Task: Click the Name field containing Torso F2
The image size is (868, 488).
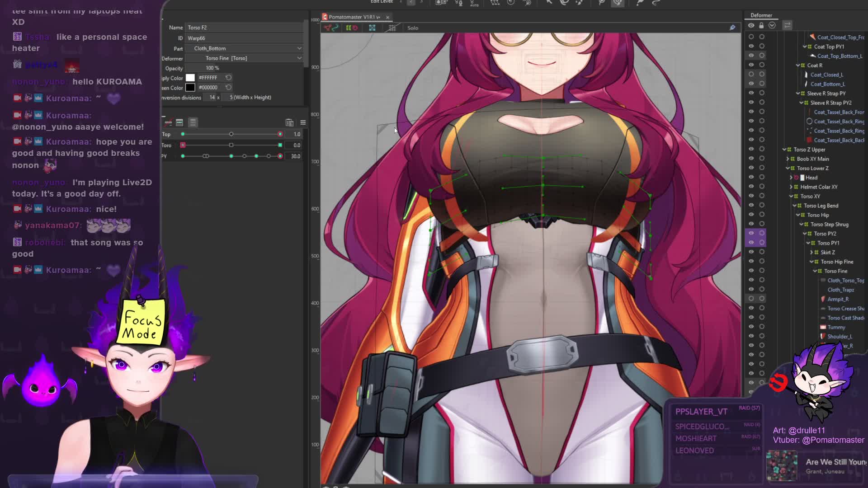Action: tap(245, 28)
